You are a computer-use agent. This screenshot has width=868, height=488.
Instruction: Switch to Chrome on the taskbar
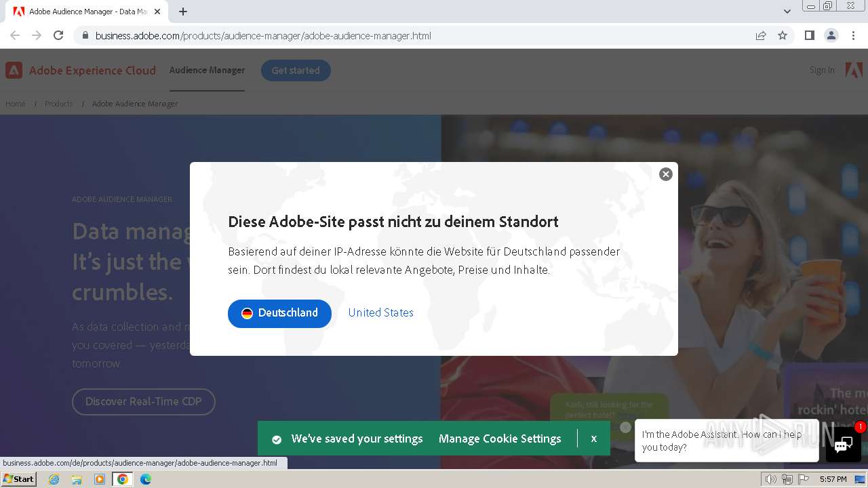click(x=123, y=479)
